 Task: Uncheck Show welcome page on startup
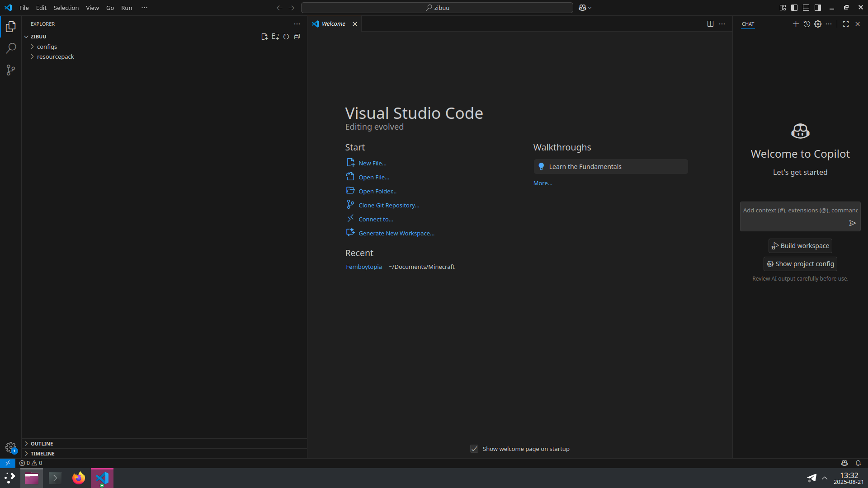coord(474,449)
